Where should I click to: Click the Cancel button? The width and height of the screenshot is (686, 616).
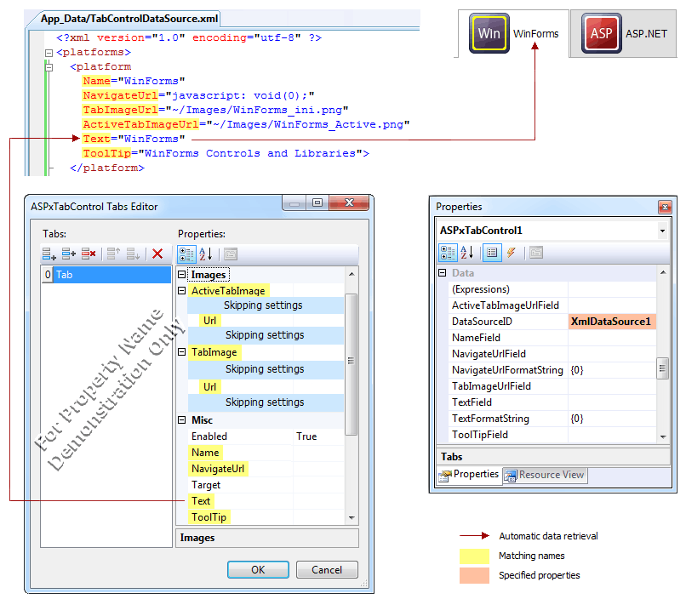(327, 569)
